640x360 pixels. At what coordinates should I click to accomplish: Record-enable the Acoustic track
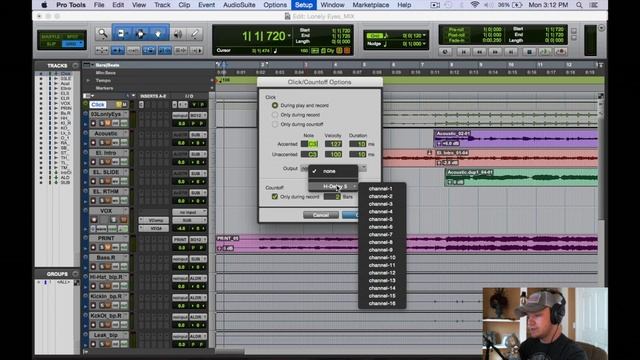(x=93, y=142)
